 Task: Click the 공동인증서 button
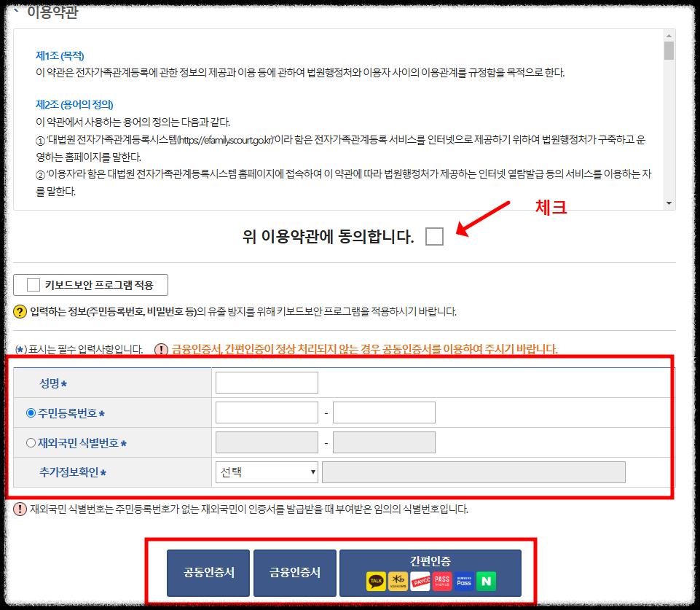(208, 573)
